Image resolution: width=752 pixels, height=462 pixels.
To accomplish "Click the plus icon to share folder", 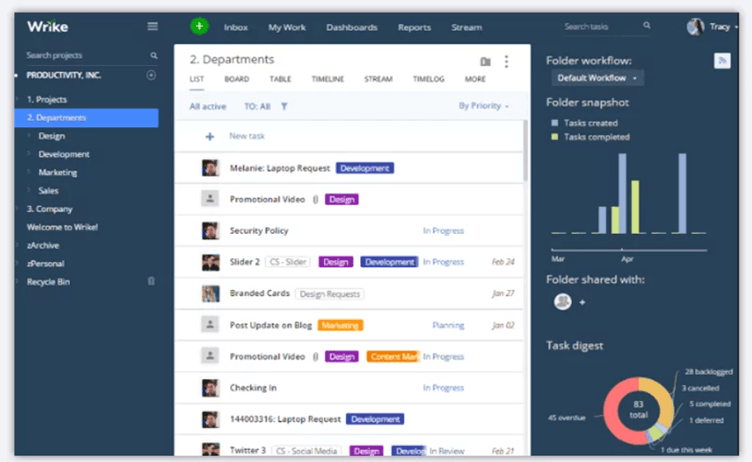I will [582, 302].
